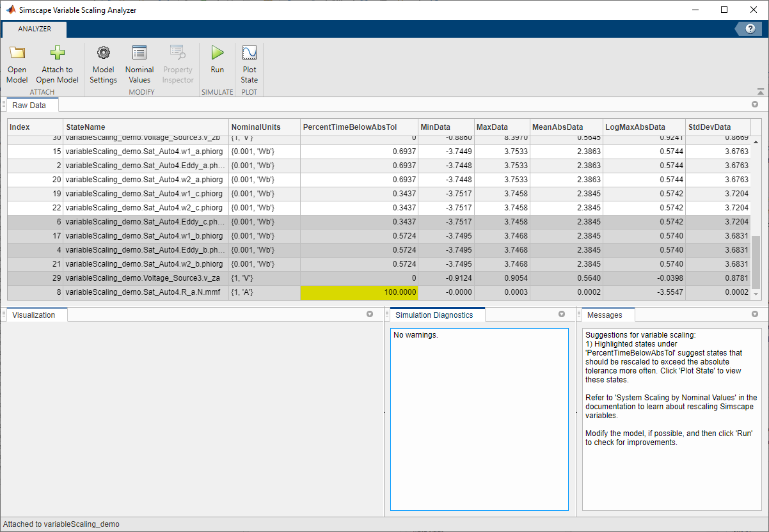
Task: Open the help question mark icon
Action: coord(750,29)
